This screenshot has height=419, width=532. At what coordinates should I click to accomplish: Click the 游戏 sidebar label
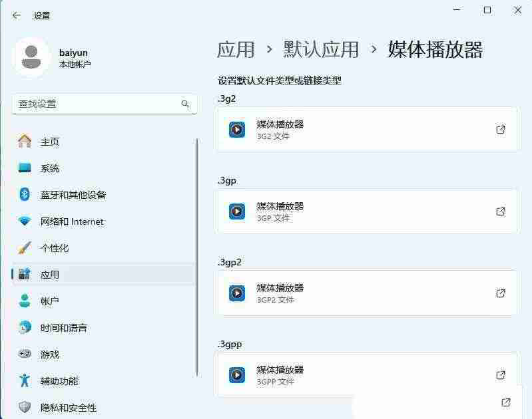click(x=50, y=354)
